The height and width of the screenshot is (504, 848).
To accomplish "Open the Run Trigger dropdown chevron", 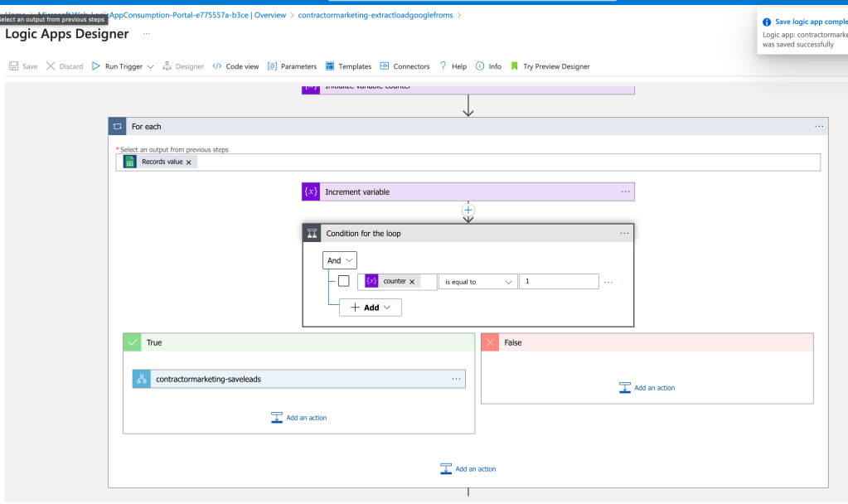I will coord(150,66).
